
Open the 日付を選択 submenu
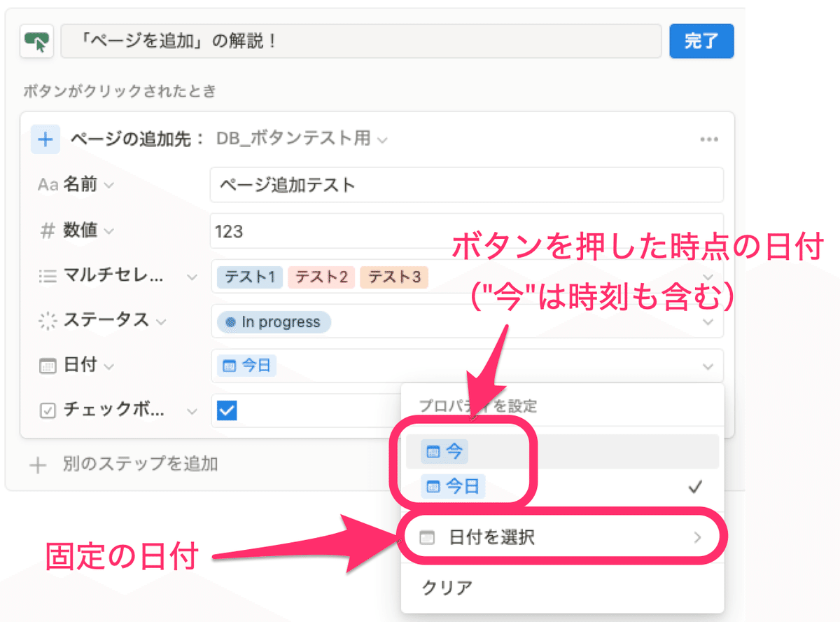coord(562,538)
